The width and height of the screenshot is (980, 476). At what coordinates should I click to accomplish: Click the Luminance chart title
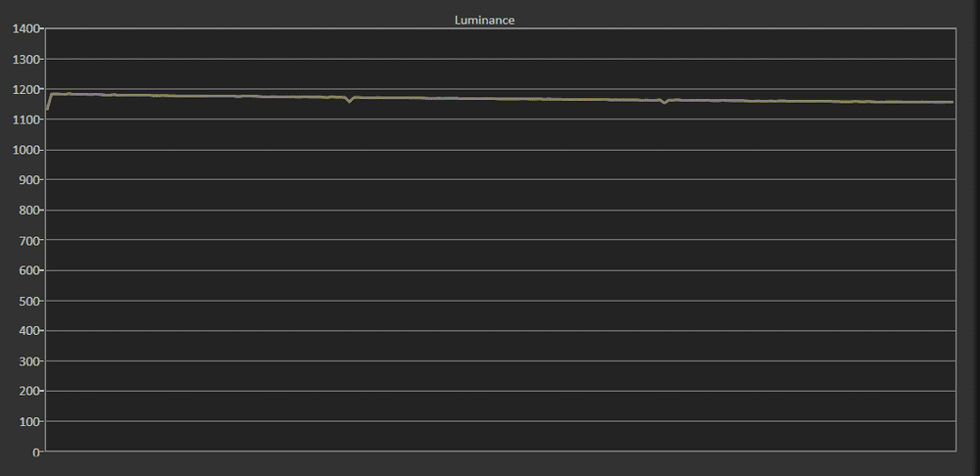pos(485,20)
